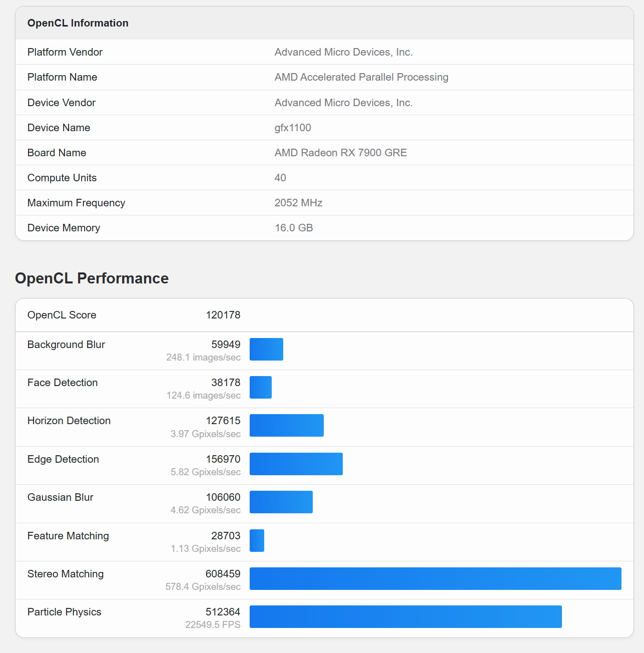The height and width of the screenshot is (653, 644).
Task: Click the 248.1 images/sec rate
Action: [x=204, y=358]
